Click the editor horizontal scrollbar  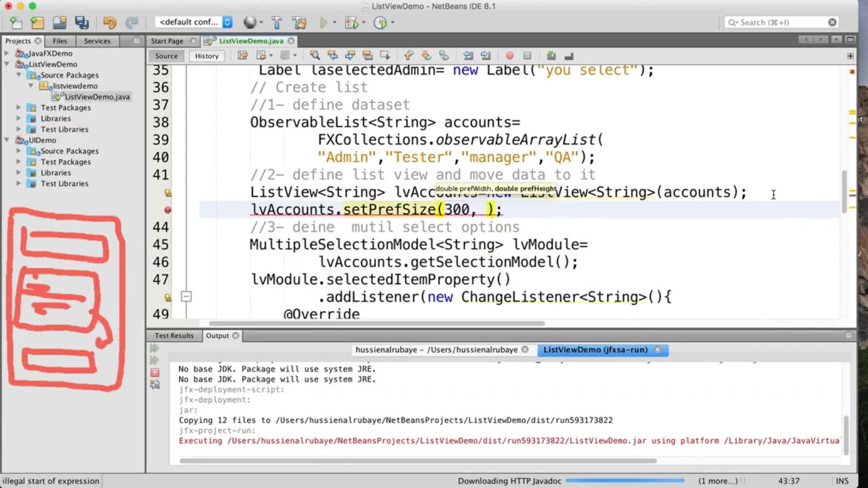376,323
